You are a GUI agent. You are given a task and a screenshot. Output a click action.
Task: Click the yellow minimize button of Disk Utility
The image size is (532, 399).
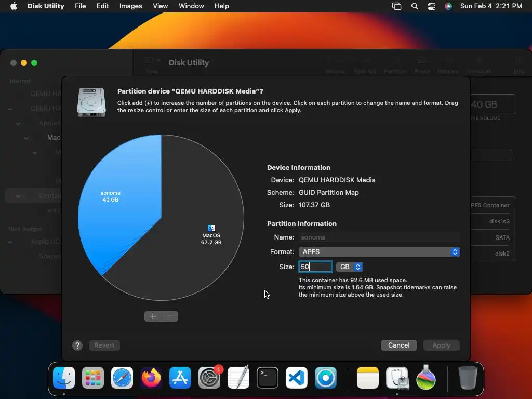[24, 63]
